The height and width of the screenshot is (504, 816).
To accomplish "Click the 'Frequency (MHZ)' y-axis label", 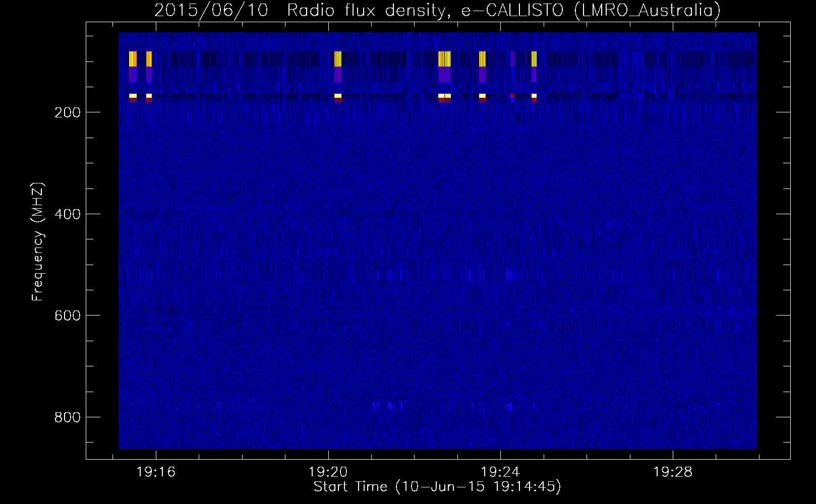I will (38, 241).
